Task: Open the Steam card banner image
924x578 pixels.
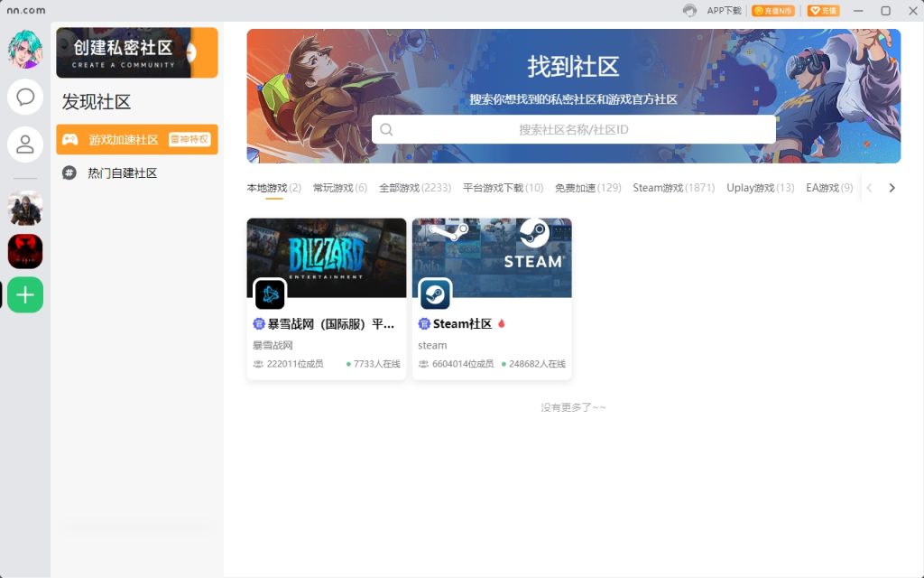Action: (x=492, y=257)
